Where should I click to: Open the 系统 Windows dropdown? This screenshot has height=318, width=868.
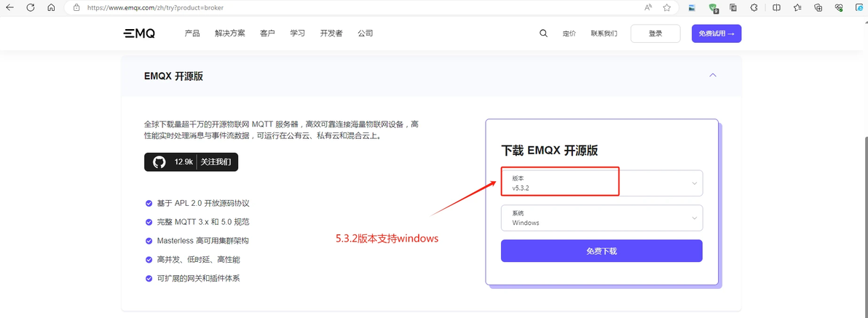[601, 218]
